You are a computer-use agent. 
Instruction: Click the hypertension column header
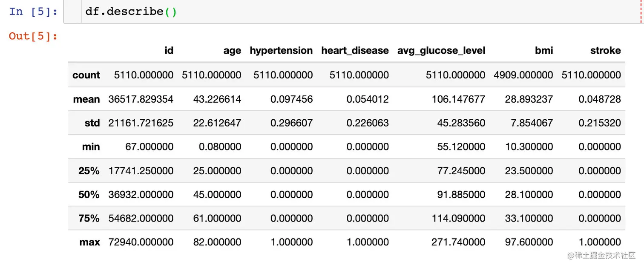(x=281, y=51)
